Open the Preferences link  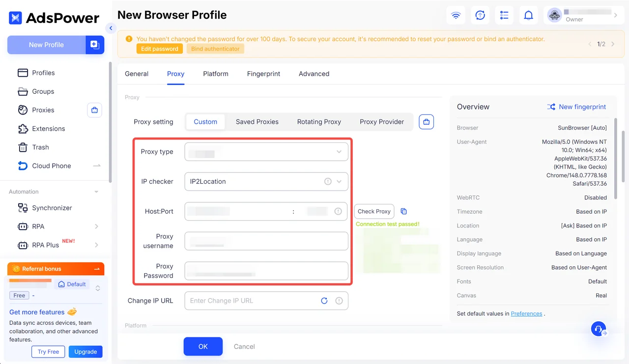pos(526,313)
